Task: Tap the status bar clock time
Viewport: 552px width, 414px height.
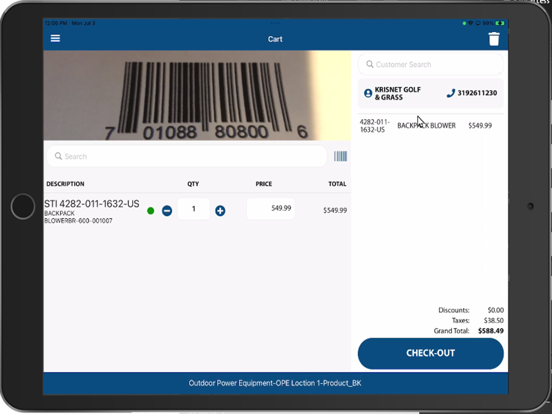Action: pos(56,23)
